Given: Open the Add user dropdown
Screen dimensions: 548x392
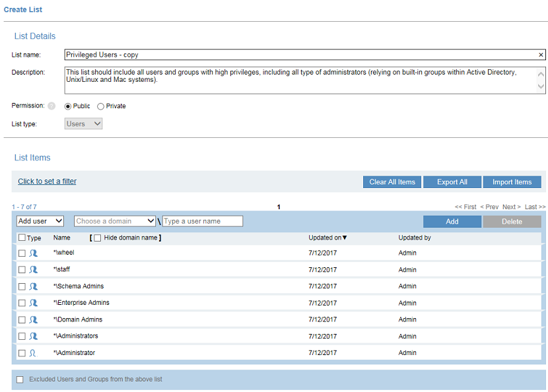Looking at the screenshot, I should (x=40, y=221).
